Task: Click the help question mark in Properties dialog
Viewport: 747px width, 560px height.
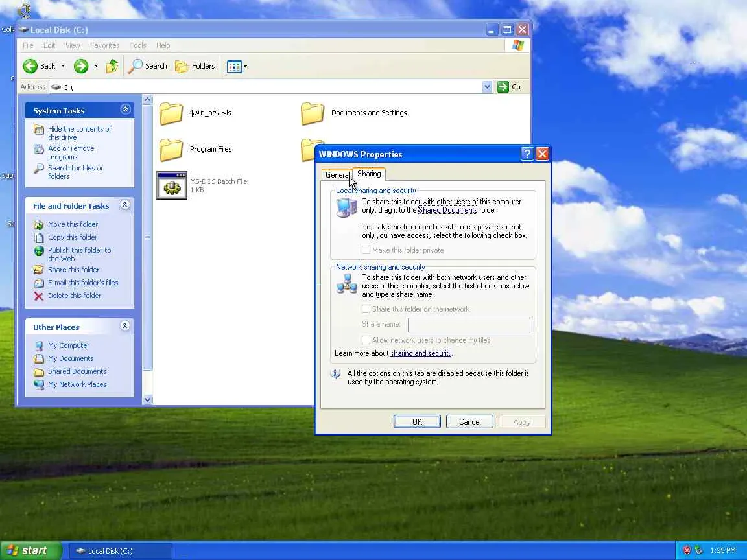Action: point(527,154)
